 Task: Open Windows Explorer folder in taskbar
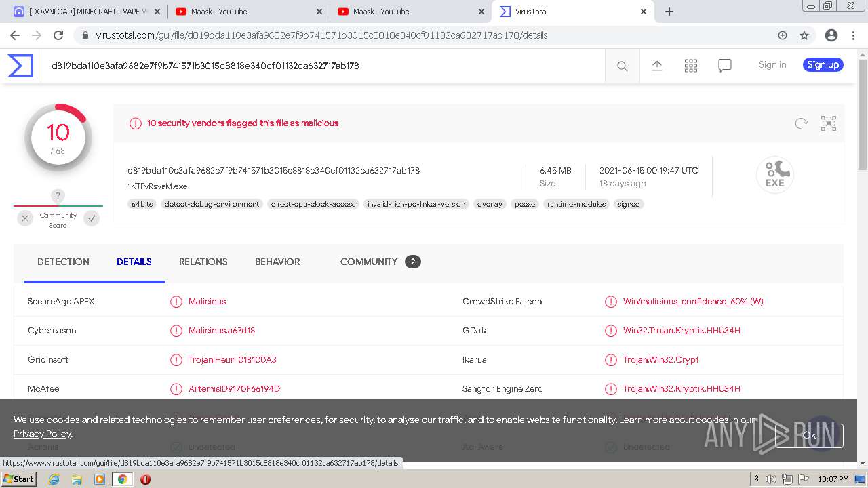pyautogui.click(x=77, y=479)
